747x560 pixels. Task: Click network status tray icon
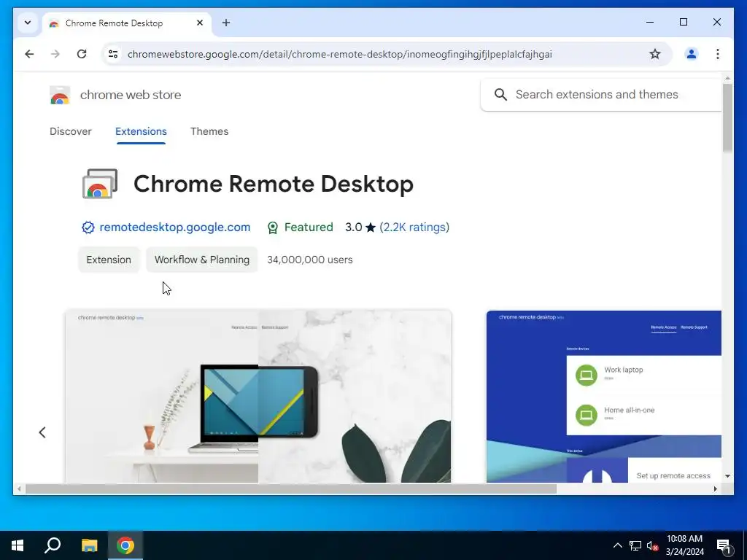pyautogui.click(x=635, y=545)
